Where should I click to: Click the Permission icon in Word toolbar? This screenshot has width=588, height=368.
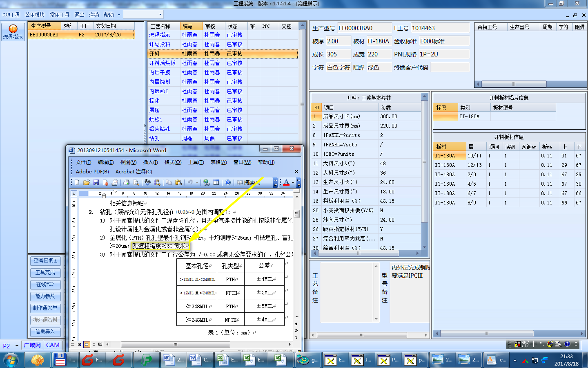105,182
